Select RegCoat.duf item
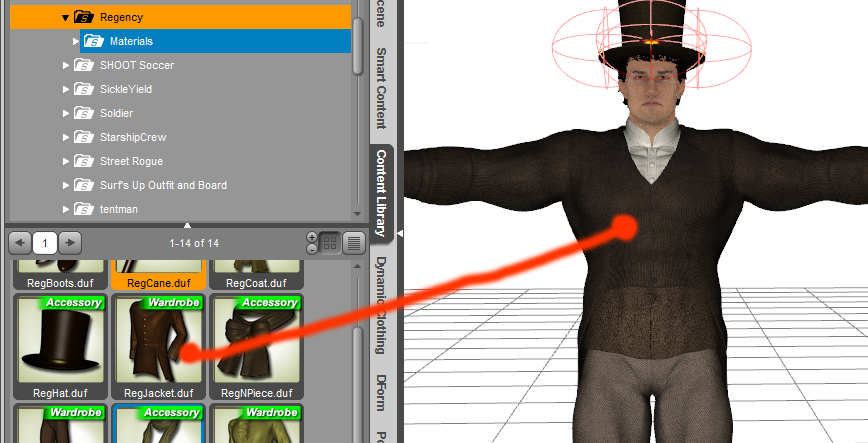868x443 pixels. [256, 275]
